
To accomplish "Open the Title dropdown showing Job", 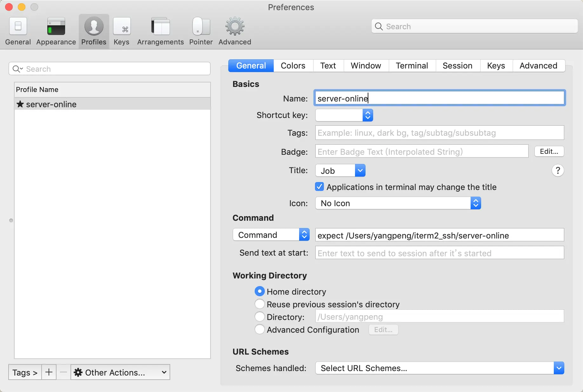I will [340, 171].
